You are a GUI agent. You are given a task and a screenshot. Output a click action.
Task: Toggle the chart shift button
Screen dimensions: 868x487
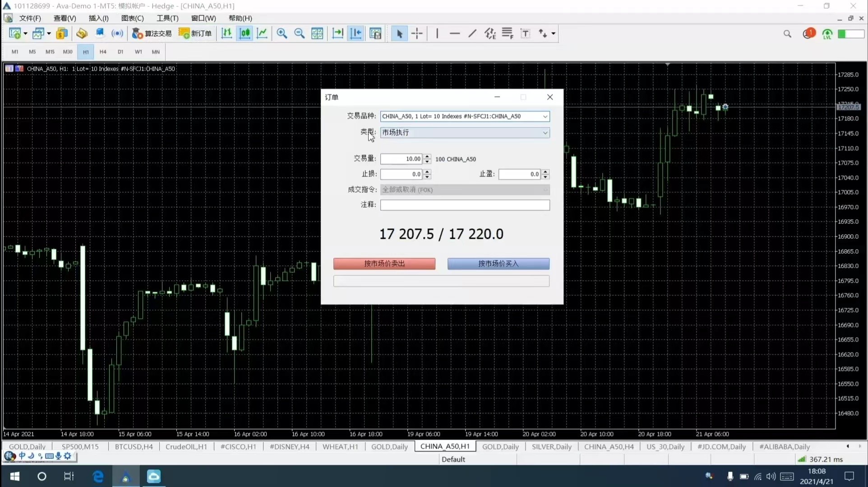pos(356,33)
